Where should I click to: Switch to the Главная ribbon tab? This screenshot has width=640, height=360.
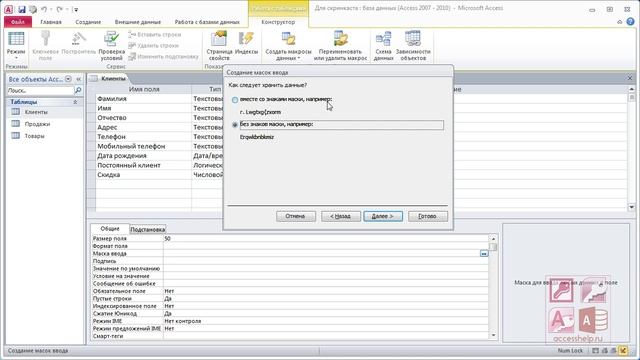coord(51,22)
